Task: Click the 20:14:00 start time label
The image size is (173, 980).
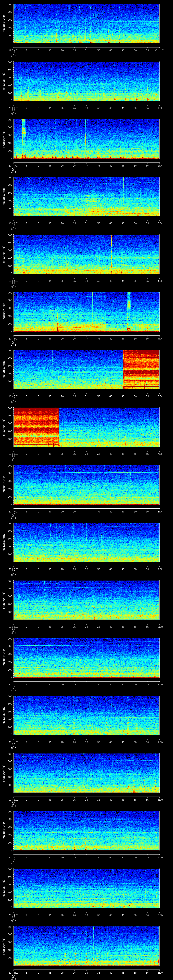Action: pyautogui.click(x=13, y=915)
